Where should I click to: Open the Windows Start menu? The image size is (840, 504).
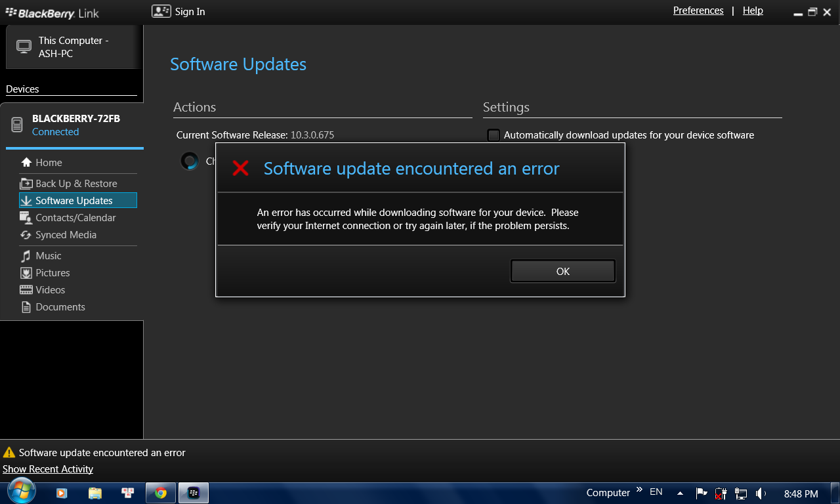[x=21, y=492]
